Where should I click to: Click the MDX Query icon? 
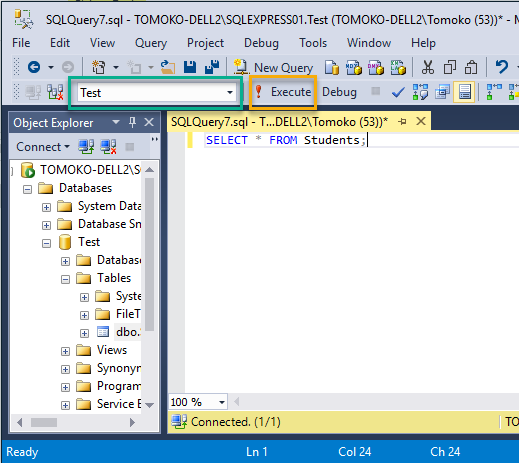[354, 68]
